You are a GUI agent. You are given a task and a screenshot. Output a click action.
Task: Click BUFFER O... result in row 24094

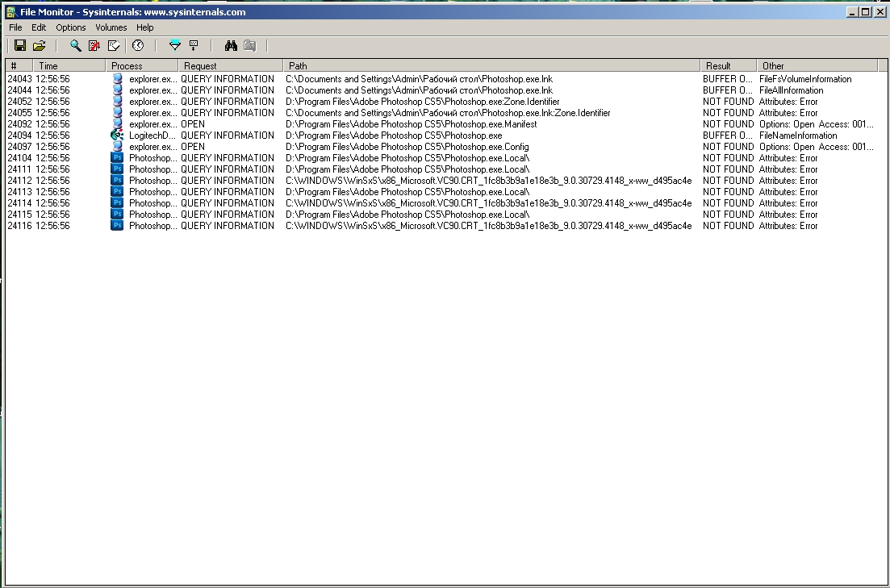click(728, 135)
